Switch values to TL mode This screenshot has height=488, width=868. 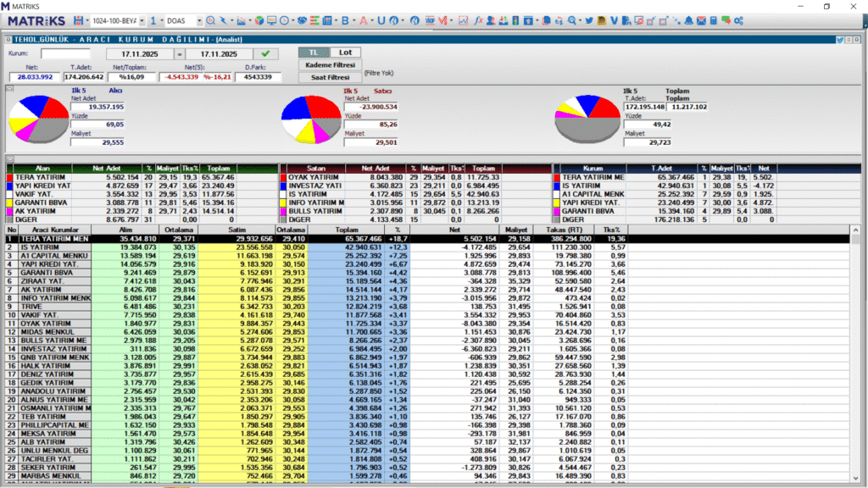click(314, 52)
